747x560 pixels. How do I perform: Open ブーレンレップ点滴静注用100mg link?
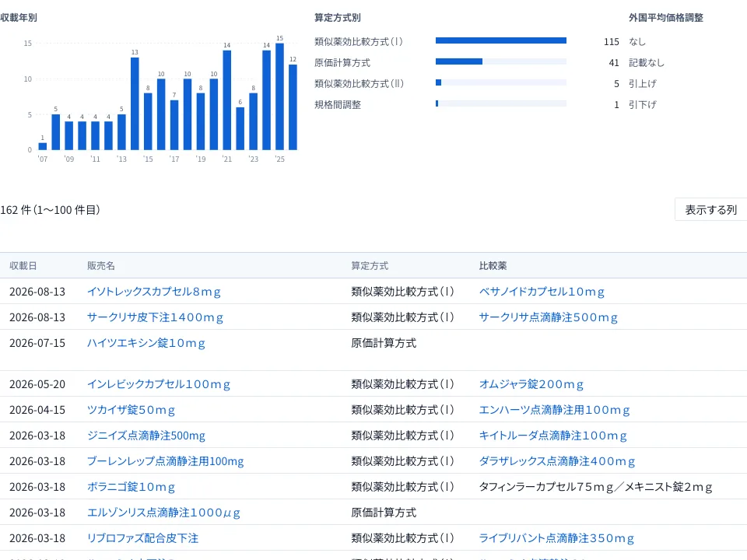(165, 461)
